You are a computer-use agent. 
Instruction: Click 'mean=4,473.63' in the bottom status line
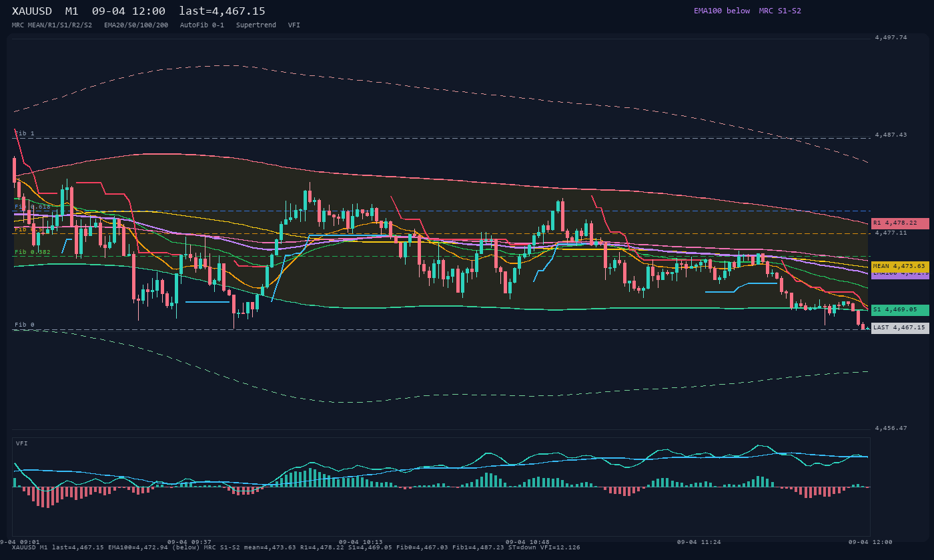(x=272, y=547)
